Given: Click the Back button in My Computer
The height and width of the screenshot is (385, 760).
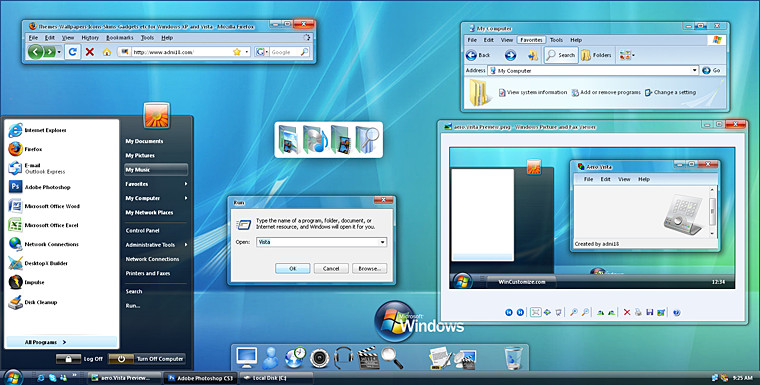Looking at the screenshot, I should coord(478,55).
